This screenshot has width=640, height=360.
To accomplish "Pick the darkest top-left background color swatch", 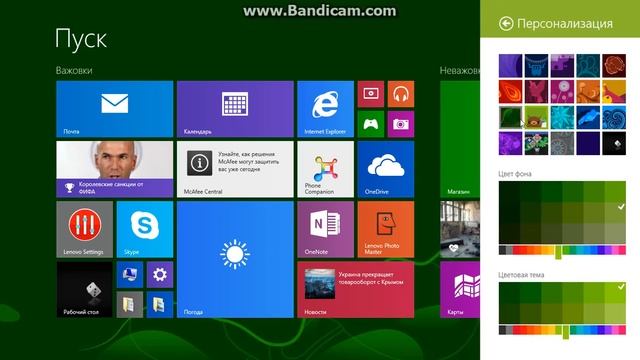I will 509,192.
